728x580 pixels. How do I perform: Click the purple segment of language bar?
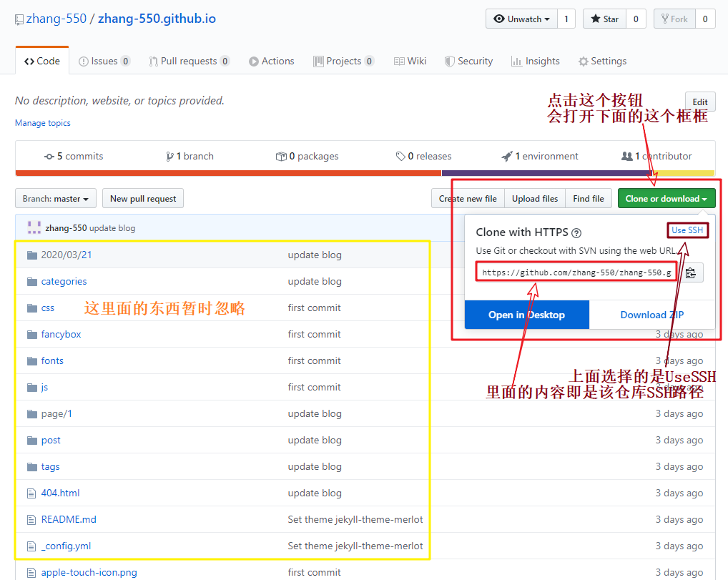[x=549, y=173]
